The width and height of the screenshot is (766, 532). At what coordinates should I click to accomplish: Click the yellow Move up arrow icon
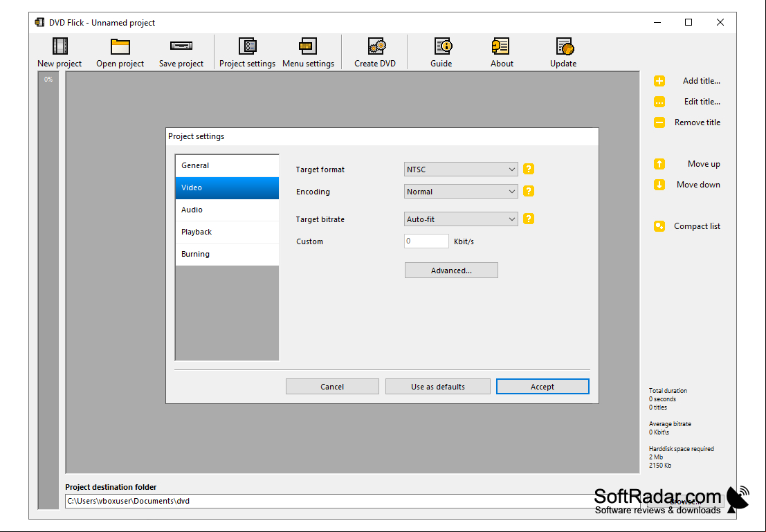(x=659, y=164)
